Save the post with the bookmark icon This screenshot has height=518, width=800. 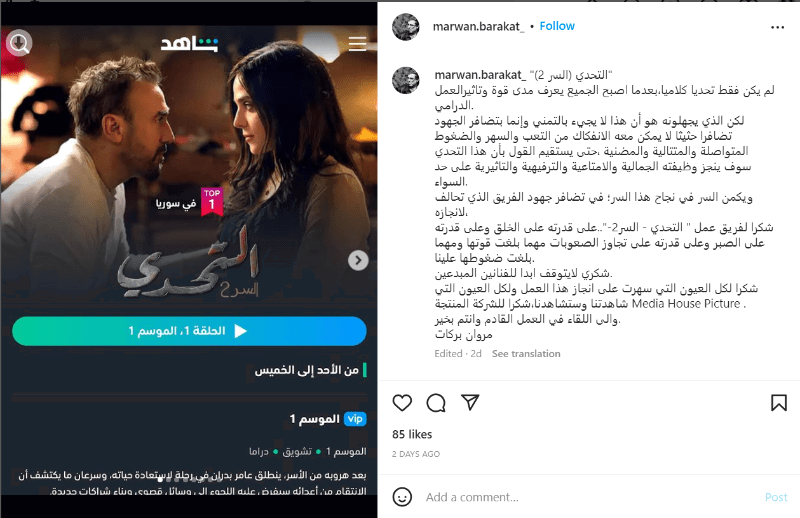779,403
